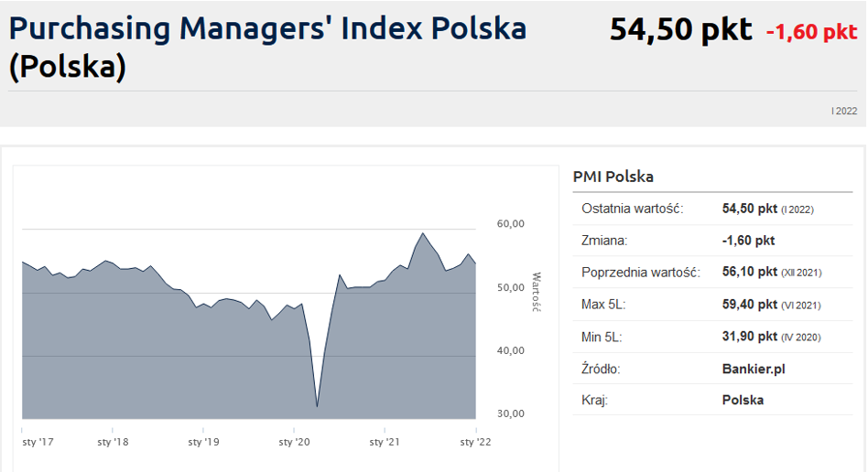Click the chart's highest peak in 2021

[x=422, y=233]
